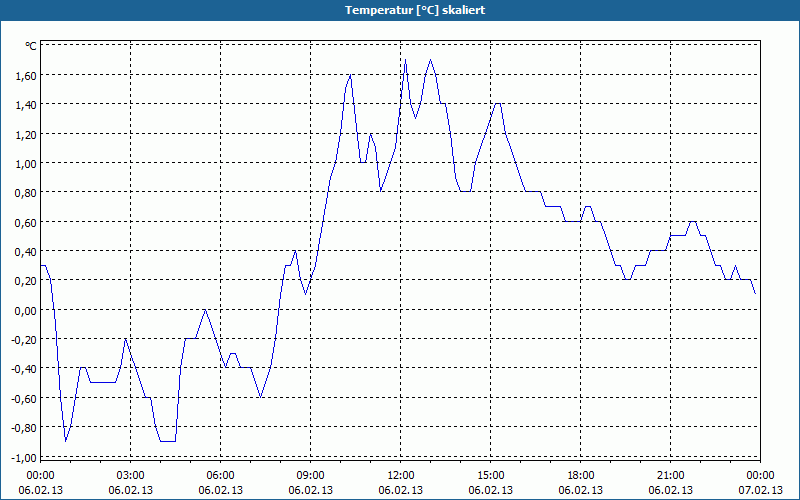800x500 pixels.
Task: Click the 06.02.13 date beneath 03:00
Action: [131, 490]
